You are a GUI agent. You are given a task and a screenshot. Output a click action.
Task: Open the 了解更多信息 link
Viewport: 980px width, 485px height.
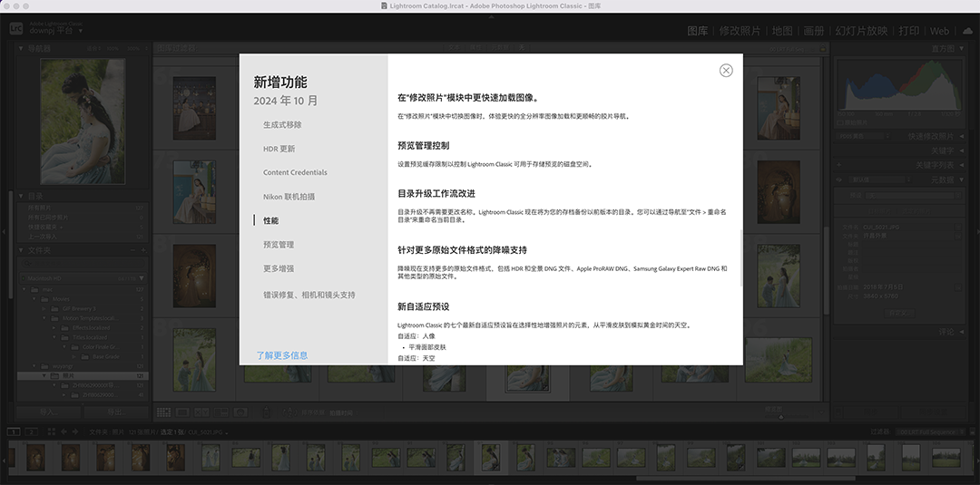(281, 355)
